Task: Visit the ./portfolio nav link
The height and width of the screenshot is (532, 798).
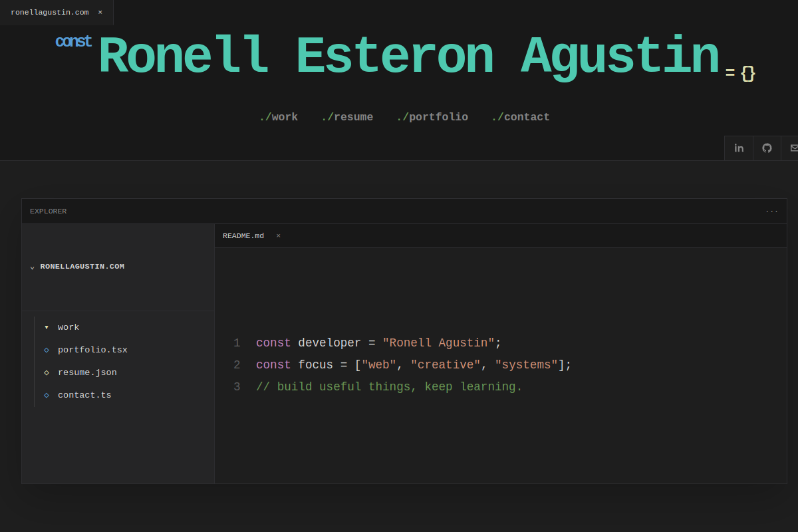Action: pos(432,117)
